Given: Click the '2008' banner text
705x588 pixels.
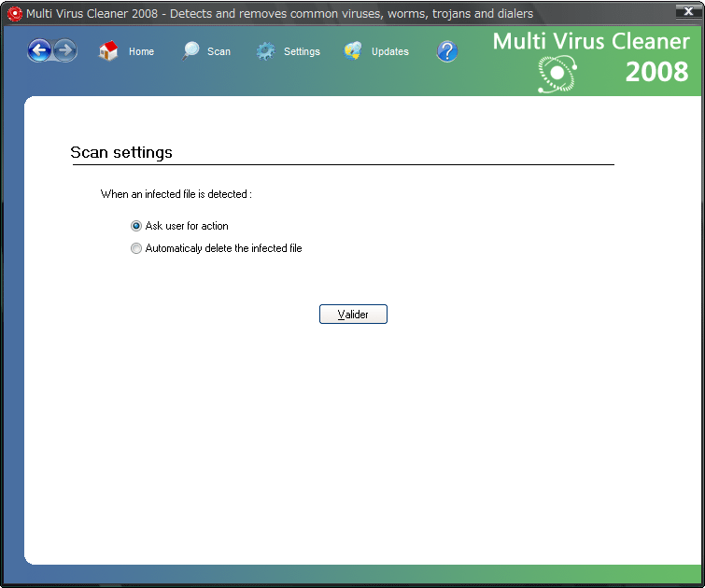Looking at the screenshot, I should coord(656,72).
